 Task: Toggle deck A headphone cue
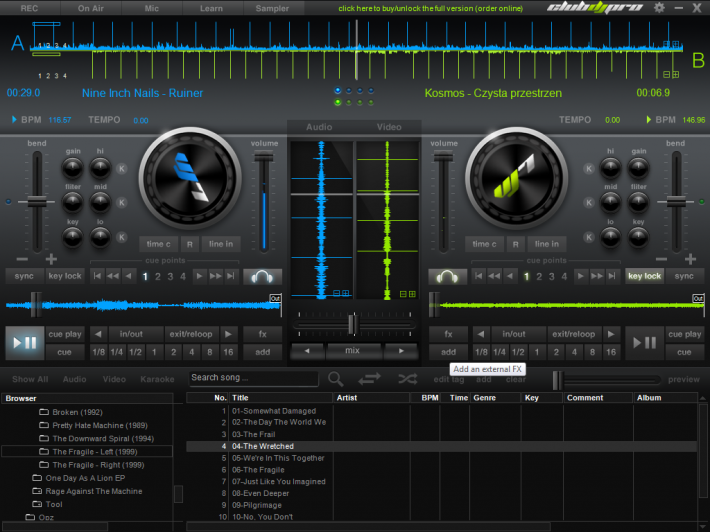pos(262,277)
